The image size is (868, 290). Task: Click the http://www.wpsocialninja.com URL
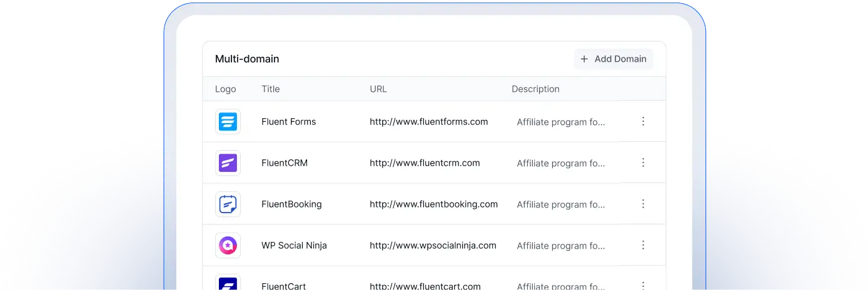pyautogui.click(x=433, y=245)
